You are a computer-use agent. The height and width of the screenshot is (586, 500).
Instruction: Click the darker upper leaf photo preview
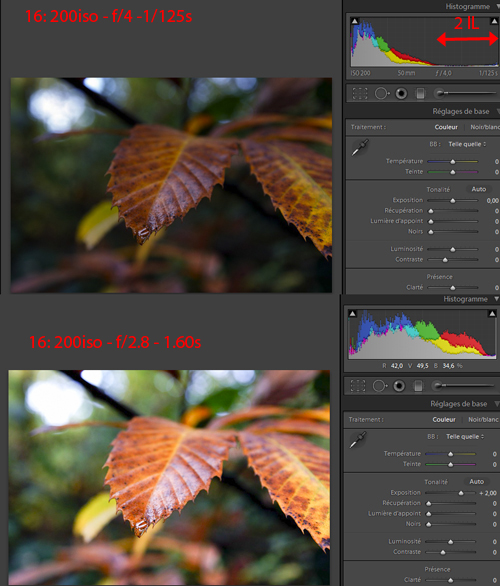coord(171,185)
